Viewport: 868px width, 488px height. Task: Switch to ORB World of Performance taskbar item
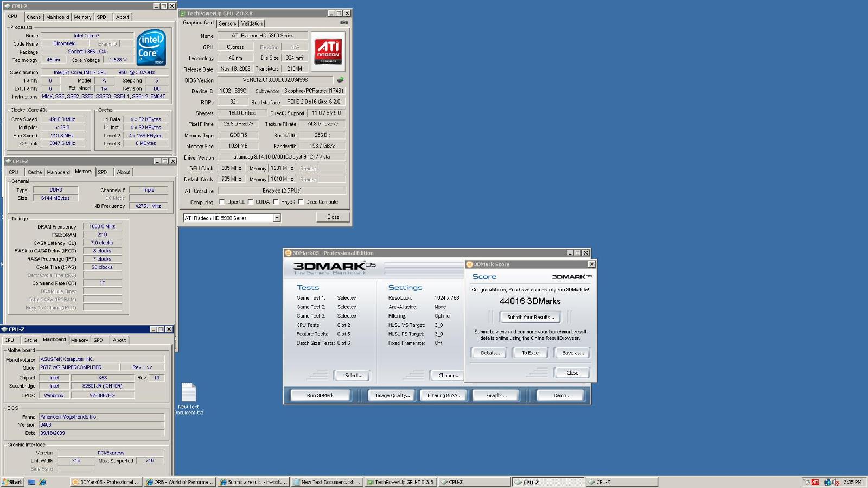point(180,482)
